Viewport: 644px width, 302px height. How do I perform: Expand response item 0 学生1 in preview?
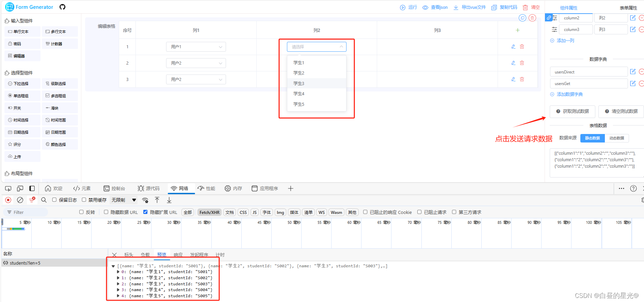tap(118, 272)
